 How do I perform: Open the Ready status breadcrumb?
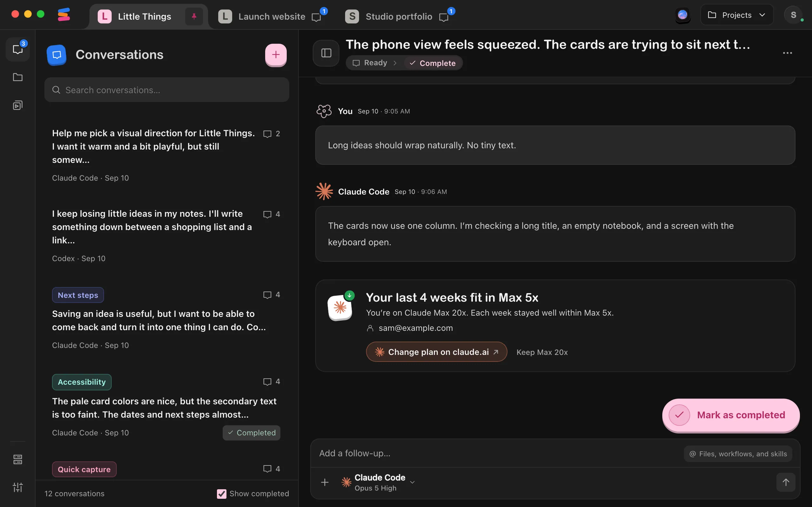(x=370, y=63)
